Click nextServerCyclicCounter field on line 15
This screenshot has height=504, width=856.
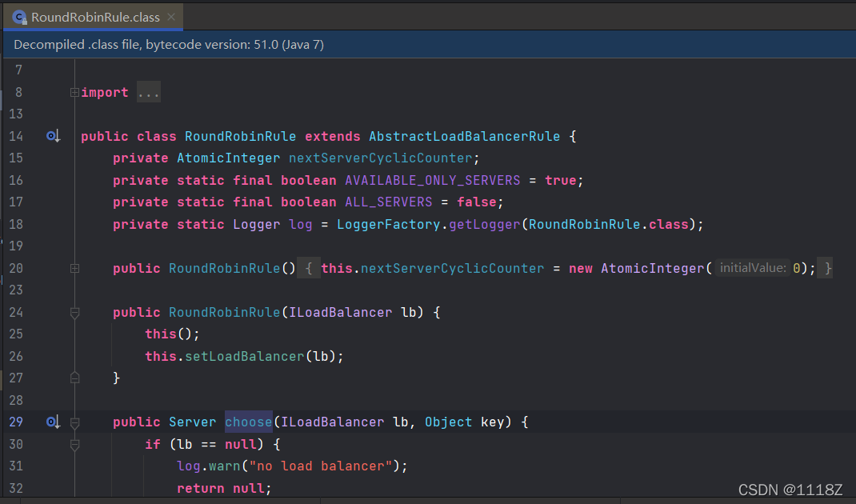click(x=381, y=158)
